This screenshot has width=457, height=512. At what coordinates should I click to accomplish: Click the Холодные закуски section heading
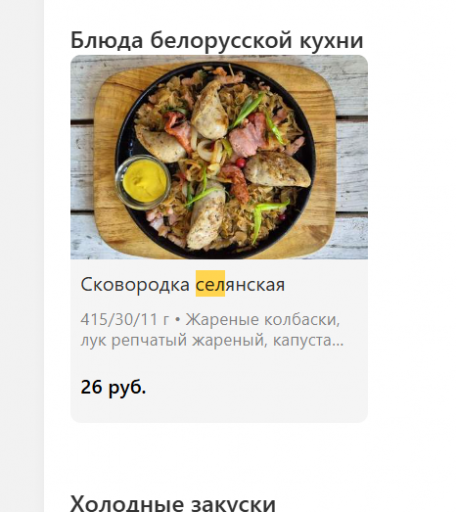click(173, 504)
